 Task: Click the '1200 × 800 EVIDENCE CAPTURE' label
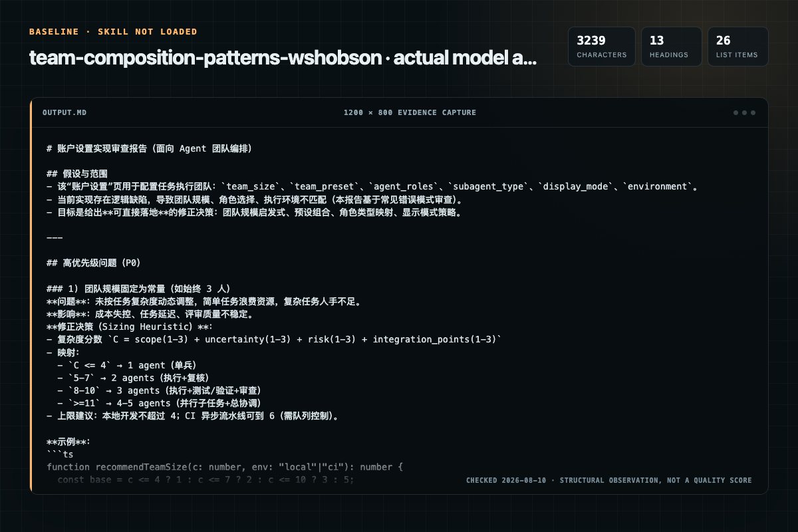[x=410, y=112]
